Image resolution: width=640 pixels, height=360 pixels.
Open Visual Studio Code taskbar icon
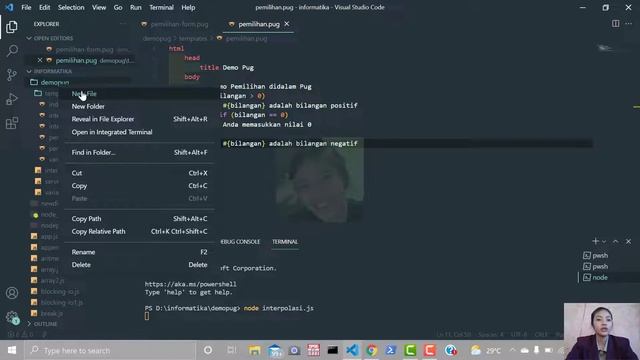point(352,350)
